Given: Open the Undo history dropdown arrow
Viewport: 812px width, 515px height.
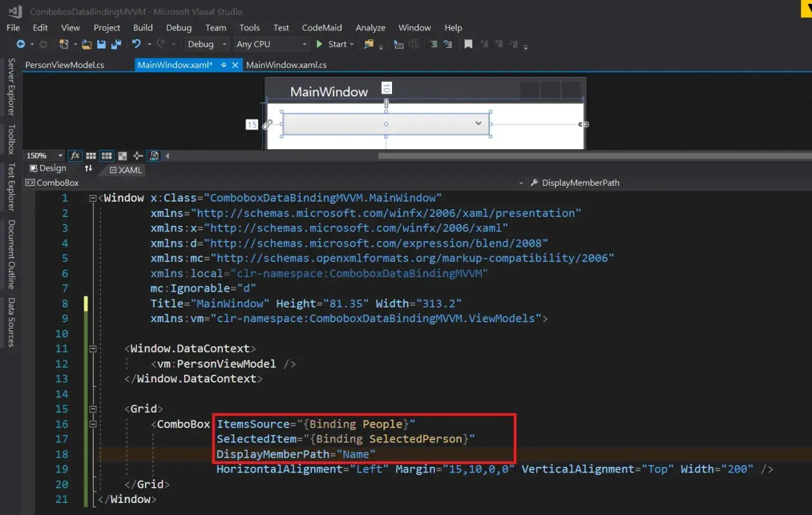Looking at the screenshot, I should click(x=149, y=44).
